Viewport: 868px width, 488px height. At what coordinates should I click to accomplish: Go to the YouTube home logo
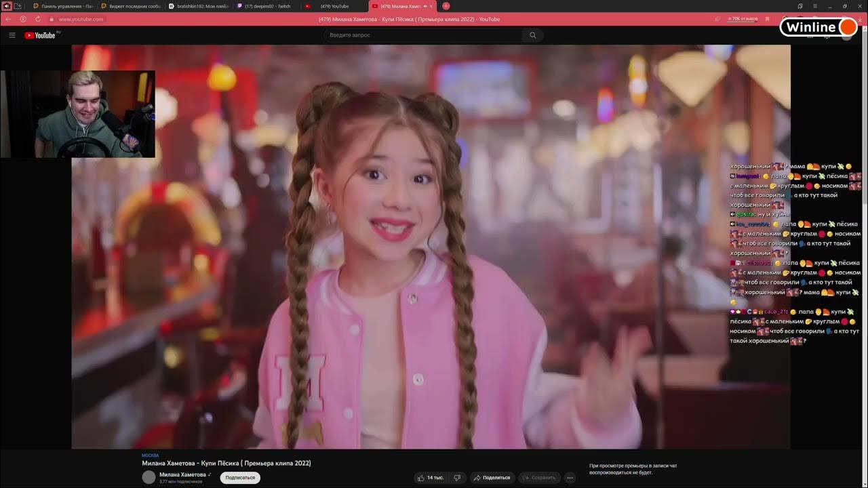(x=41, y=35)
